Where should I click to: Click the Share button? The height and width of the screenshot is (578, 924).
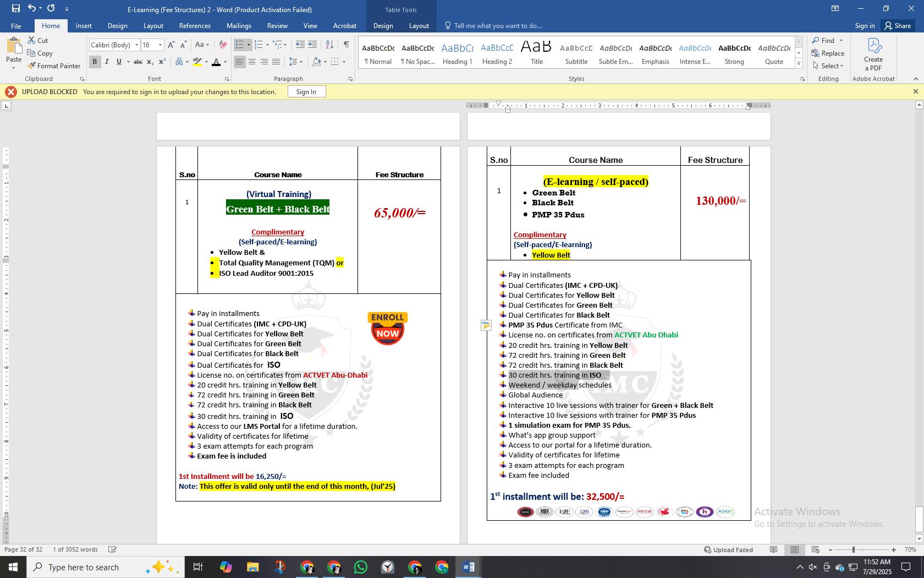pyautogui.click(x=898, y=25)
